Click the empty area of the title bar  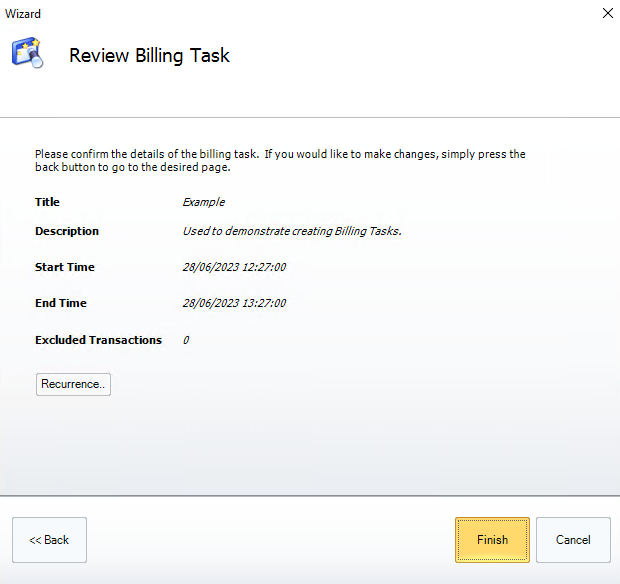(300, 14)
